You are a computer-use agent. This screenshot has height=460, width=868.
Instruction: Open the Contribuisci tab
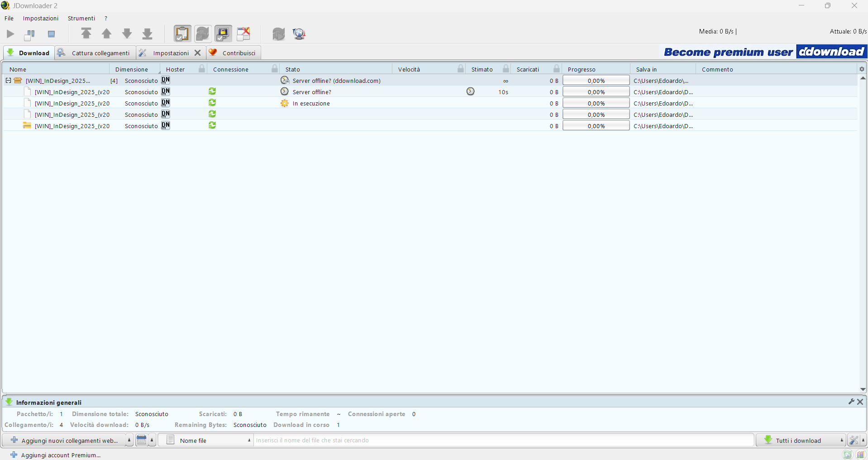tap(234, 53)
